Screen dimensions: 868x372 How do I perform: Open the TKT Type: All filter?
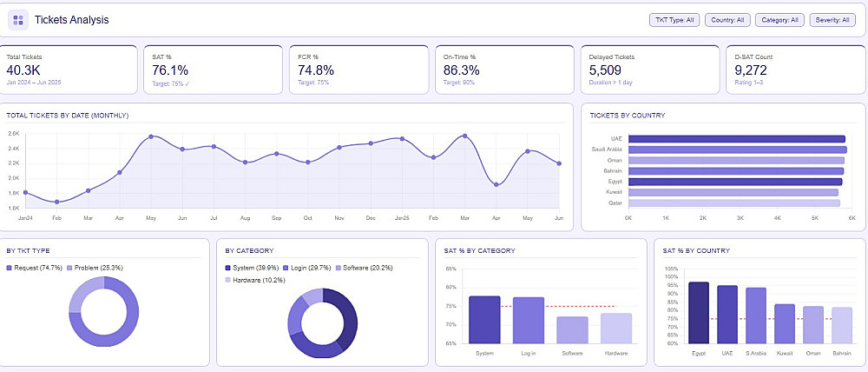[x=674, y=20]
